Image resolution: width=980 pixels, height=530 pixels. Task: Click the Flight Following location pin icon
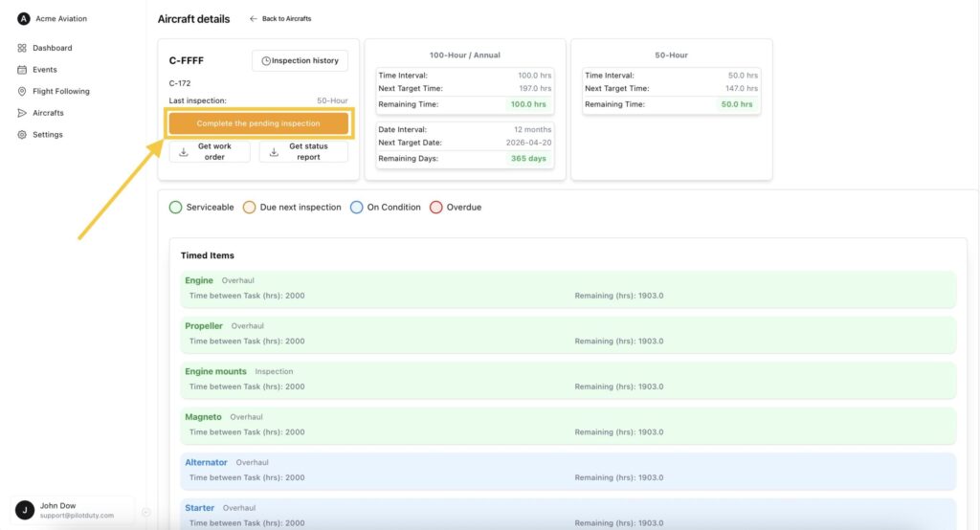[x=22, y=92]
